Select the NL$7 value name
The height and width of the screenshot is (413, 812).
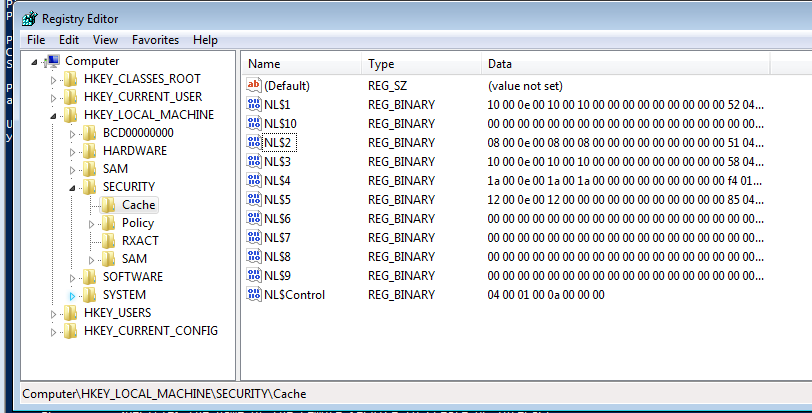[277, 238]
